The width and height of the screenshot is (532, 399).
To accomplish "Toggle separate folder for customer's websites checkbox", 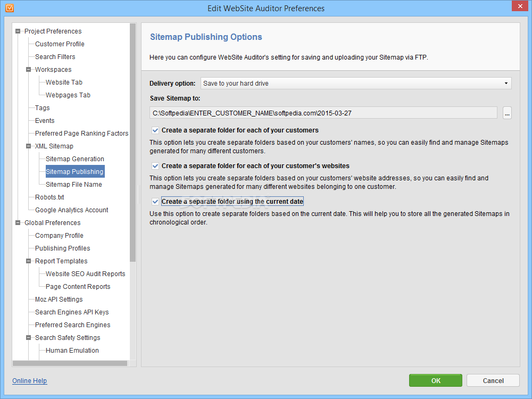I will [x=155, y=166].
